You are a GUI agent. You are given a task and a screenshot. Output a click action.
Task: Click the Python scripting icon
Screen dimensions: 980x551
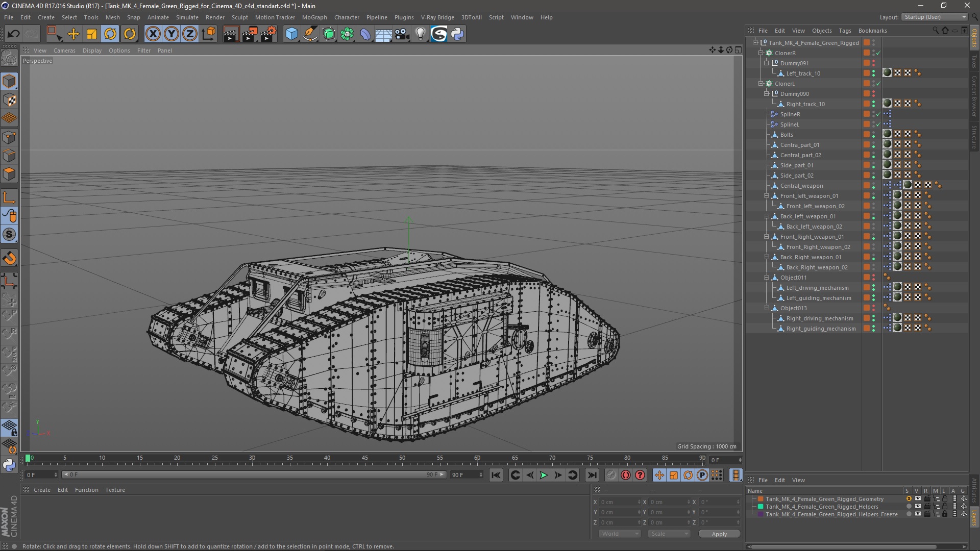(x=457, y=33)
